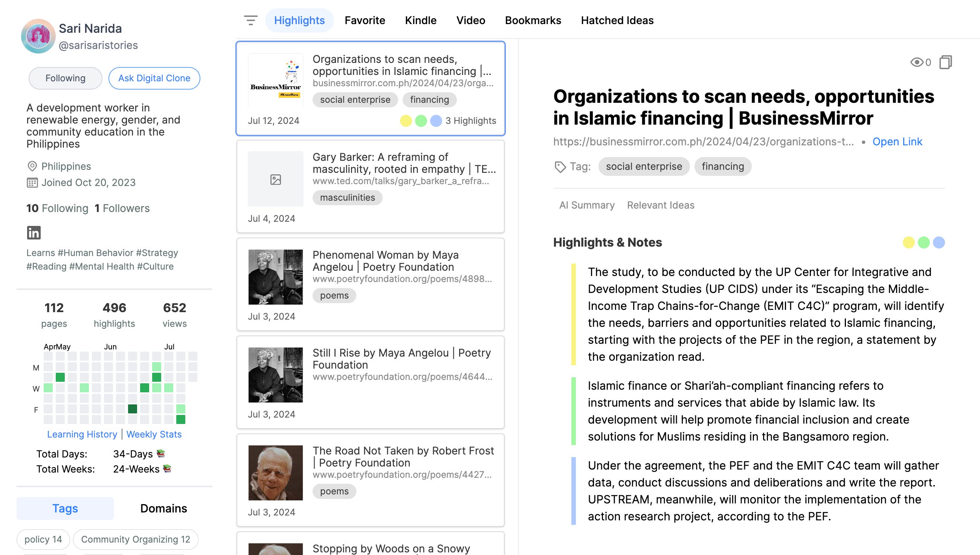The image size is (980, 555).
Task: Click the financing tag in detail panel
Action: [723, 166]
